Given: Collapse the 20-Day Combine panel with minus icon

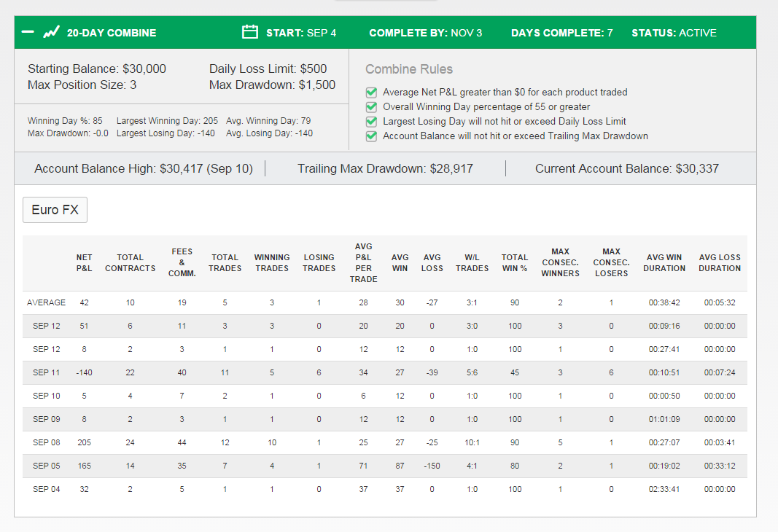Looking at the screenshot, I should pos(28,32).
